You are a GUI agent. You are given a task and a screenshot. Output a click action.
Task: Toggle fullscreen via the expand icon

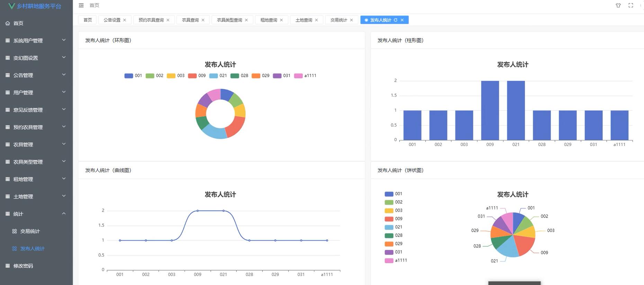(x=631, y=5)
